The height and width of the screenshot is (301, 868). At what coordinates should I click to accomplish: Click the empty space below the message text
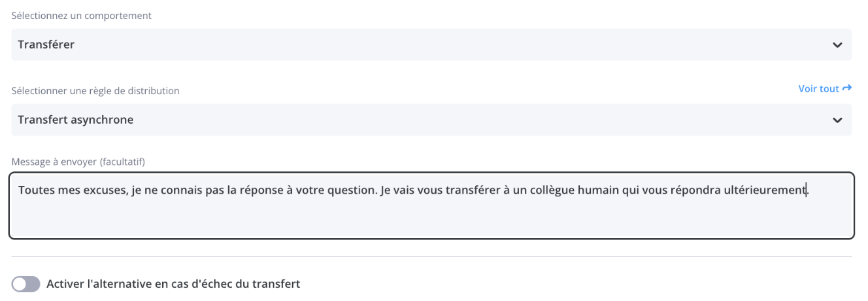[x=431, y=219]
